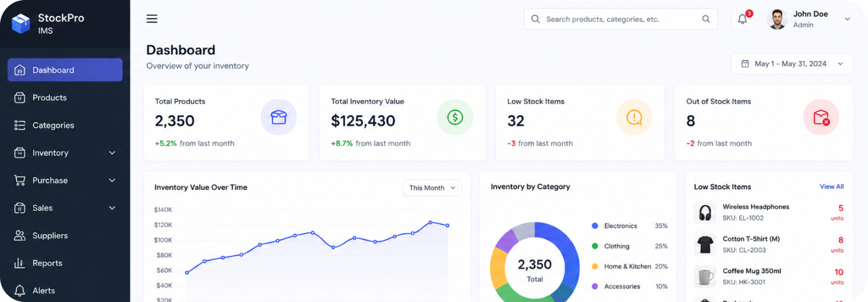Click the Wireless Headphones thumbnail
The image size is (868, 302).
tap(705, 212)
